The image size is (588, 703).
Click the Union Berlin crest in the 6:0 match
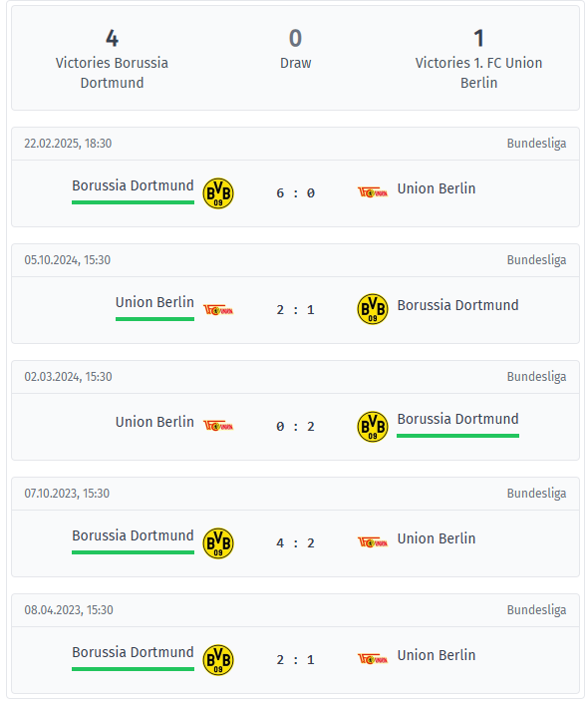(373, 192)
